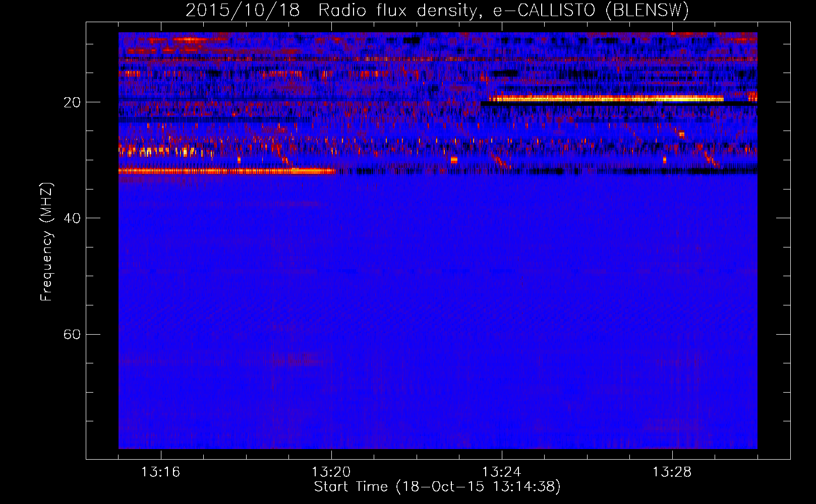Click the 'Start Time (18-Oct-15 13:14:38)' axis label
The image size is (816, 504).
tap(437, 487)
